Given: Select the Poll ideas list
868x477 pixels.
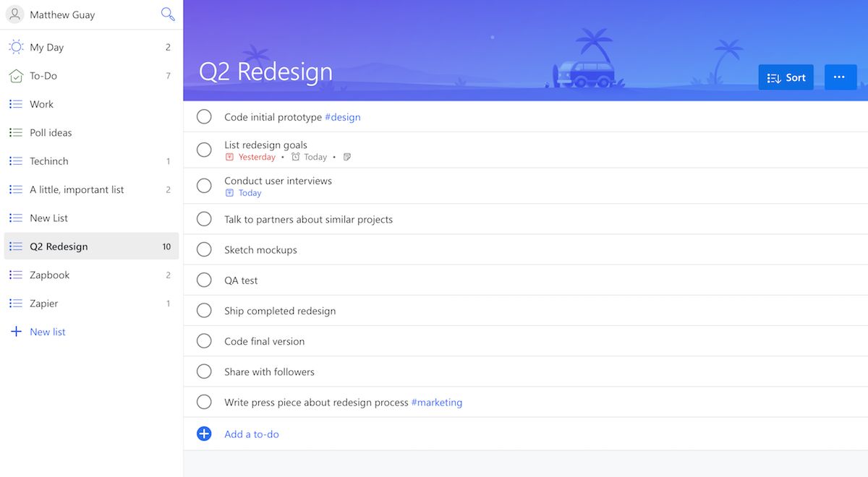Looking at the screenshot, I should (51, 133).
